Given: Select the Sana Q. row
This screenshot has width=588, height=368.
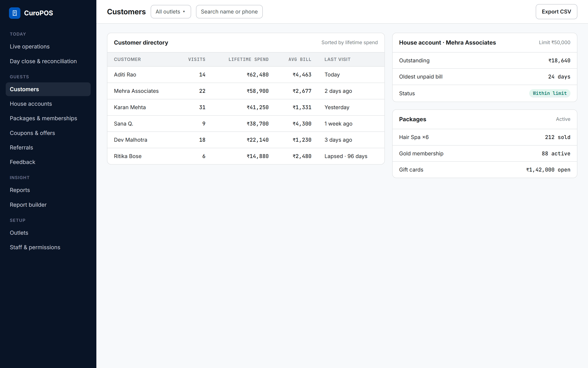Looking at the screenshot, I should pos(246,124).
